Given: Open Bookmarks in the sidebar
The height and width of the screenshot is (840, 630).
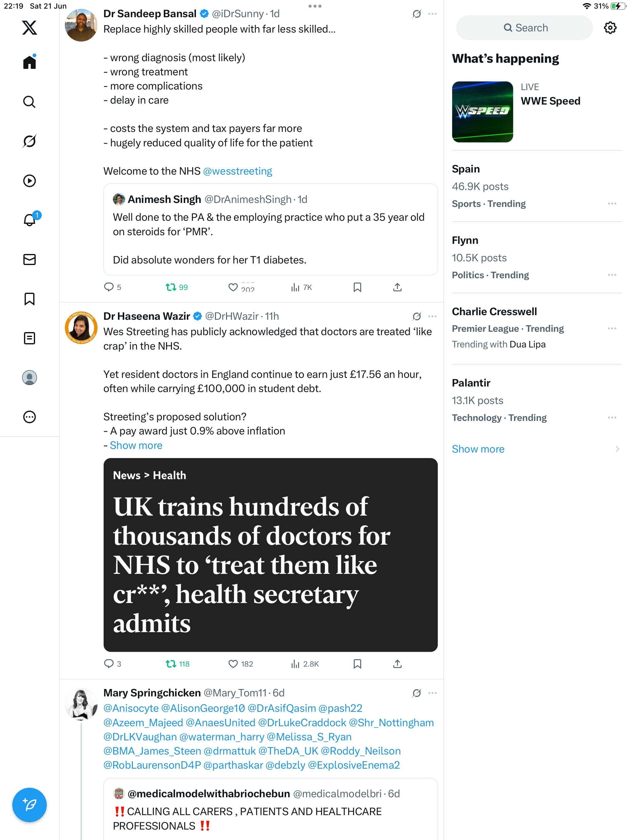Looking at the screenshot, I should click(x=29, y=299).
